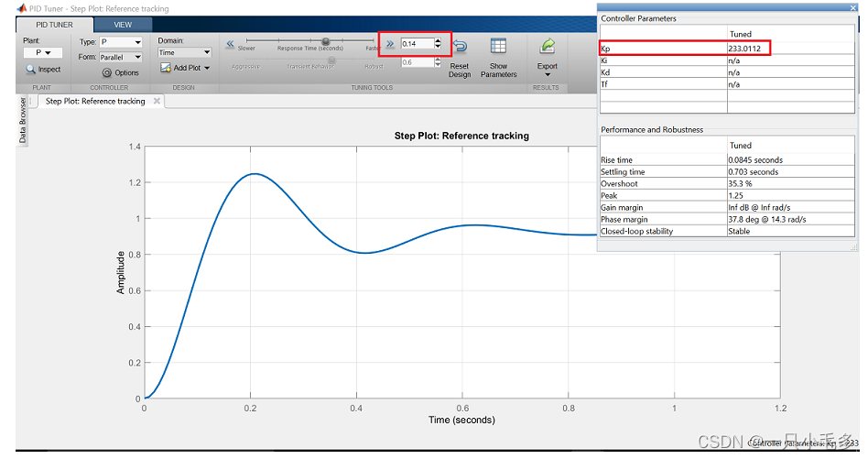Click the Rise time value 0.0845 seconds
Viewport: 868px width, 459px height.
click(755, 160)
